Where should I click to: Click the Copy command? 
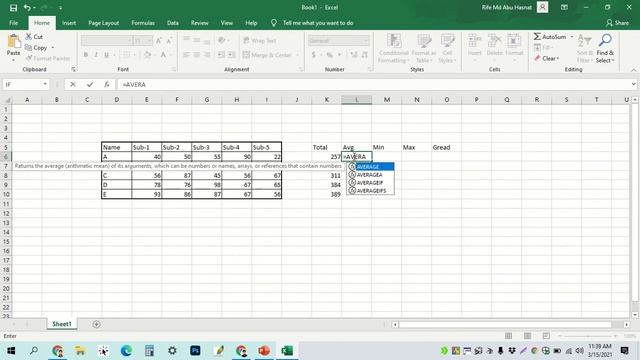pos(36,48)
